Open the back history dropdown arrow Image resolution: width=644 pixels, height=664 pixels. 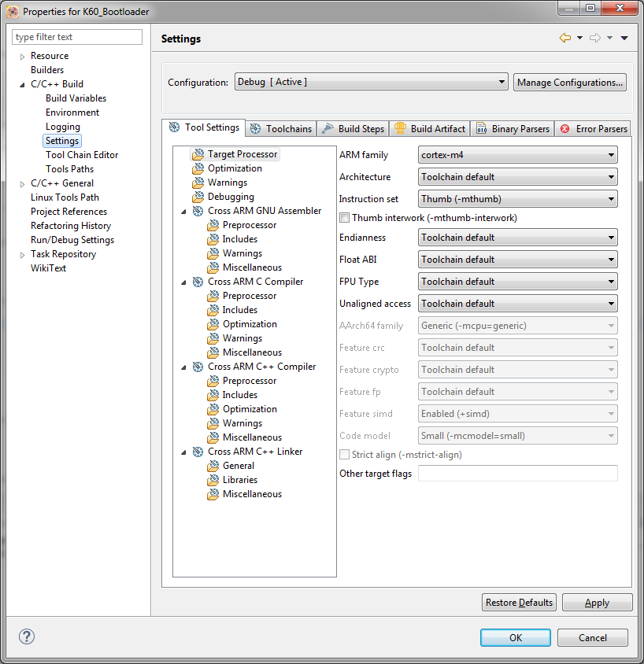579,38
